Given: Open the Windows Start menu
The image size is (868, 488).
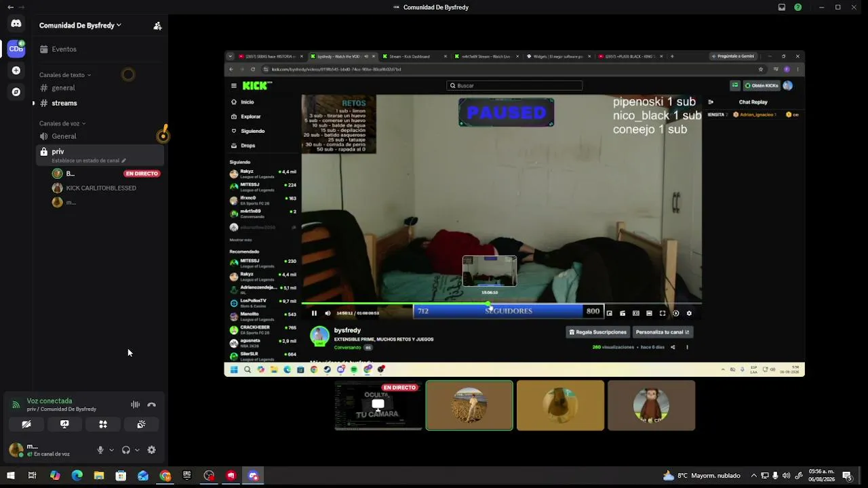Looking at the screenshot, I should (x=11, y=476).
